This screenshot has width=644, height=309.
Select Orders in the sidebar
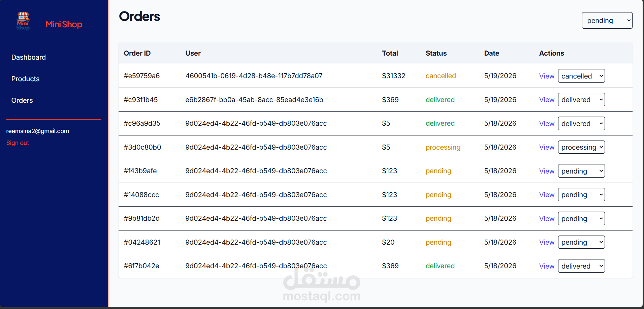click(22, 100)
